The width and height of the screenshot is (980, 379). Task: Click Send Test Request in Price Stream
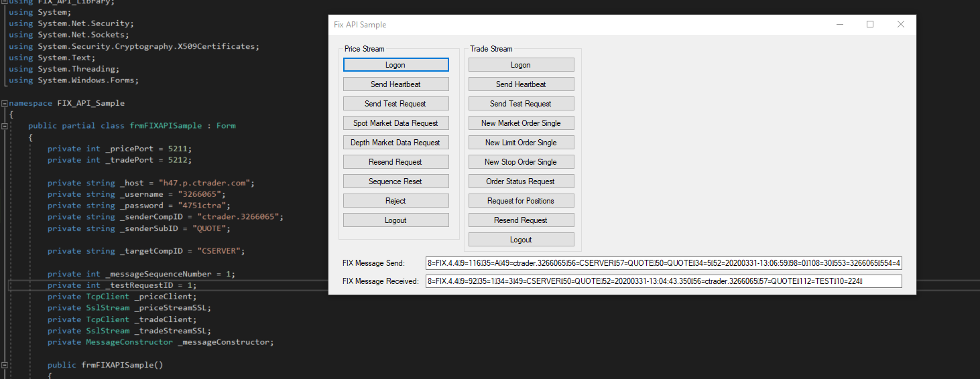[395, 104]
